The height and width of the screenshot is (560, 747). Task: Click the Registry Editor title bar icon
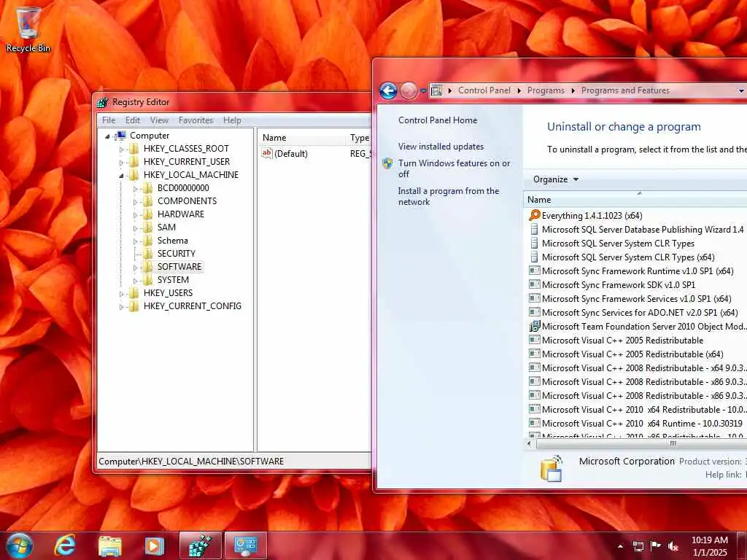click(x=102, y=102)
